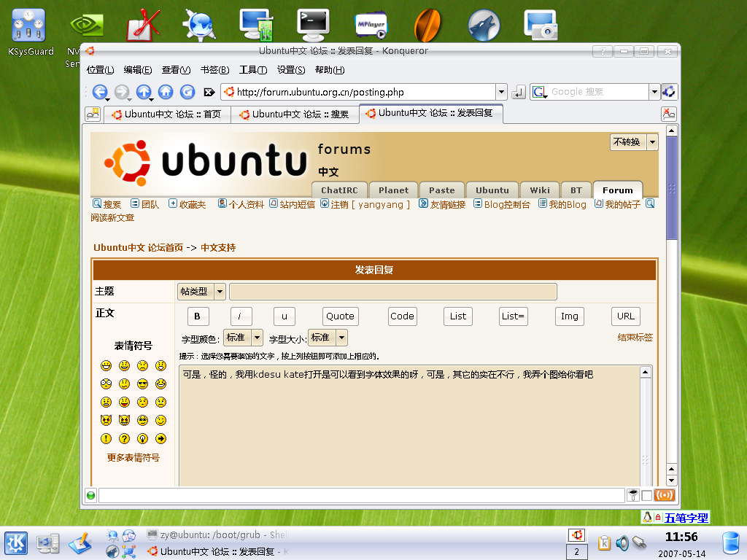
Task: Open the 书签(B) bookmarks menu
Action: pos(215,70)
